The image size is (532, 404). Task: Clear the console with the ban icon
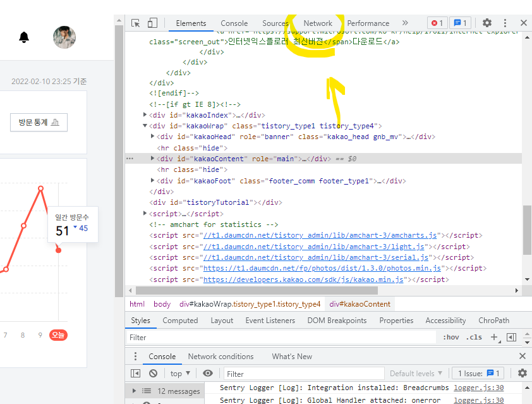click(154, 374)
